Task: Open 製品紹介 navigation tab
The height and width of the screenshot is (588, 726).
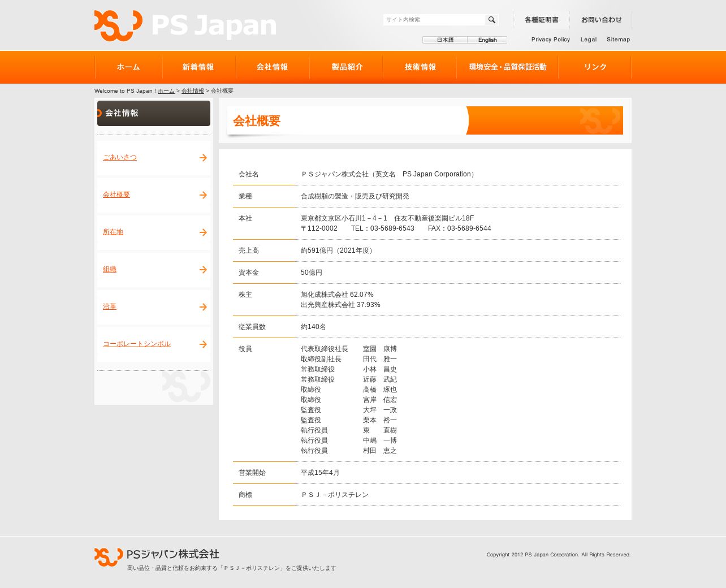Action: pos(347,67)
